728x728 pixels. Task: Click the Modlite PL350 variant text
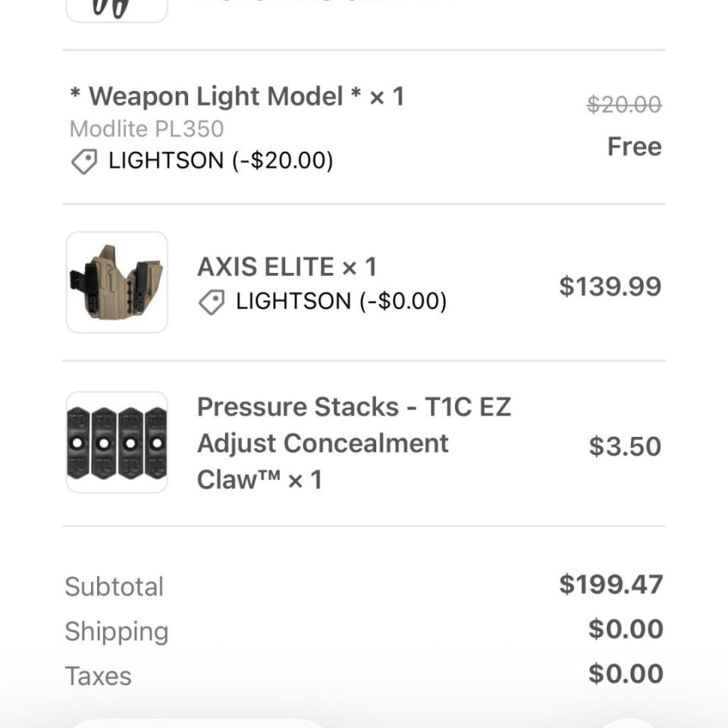tap(144, 129)
